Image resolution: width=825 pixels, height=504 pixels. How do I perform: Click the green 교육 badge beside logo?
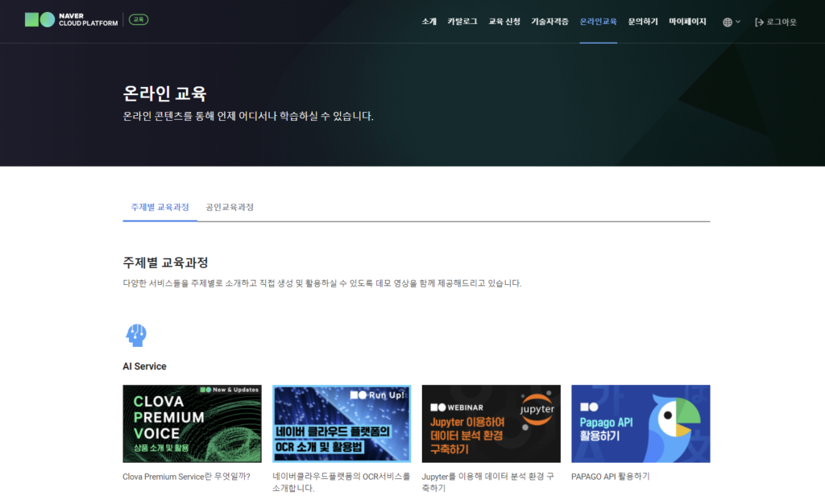click(x=139, y=19)
